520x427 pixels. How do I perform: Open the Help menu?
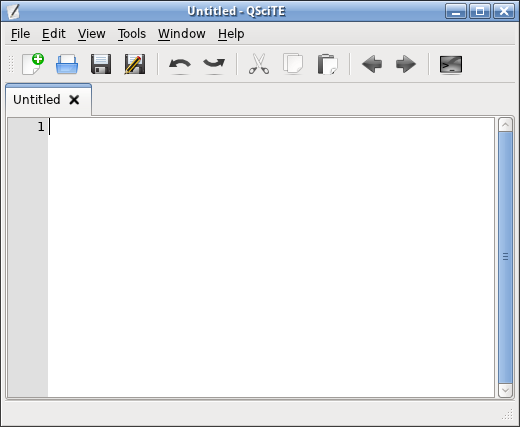[231, 34]
